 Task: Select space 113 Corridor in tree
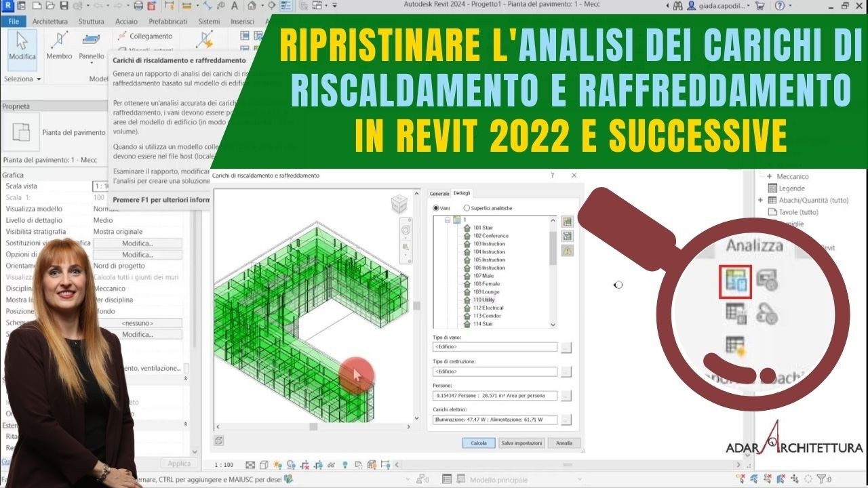click(x=486, y=316)
